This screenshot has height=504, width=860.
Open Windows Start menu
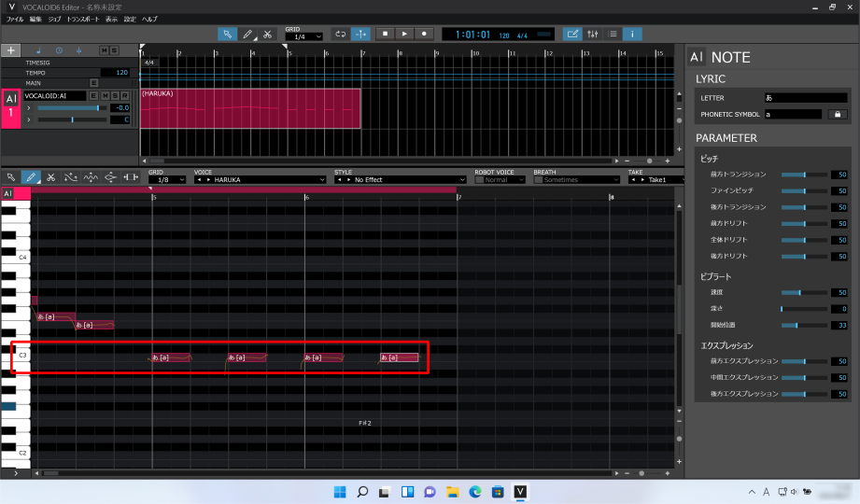pyautogui.click(x=340, y=492)
